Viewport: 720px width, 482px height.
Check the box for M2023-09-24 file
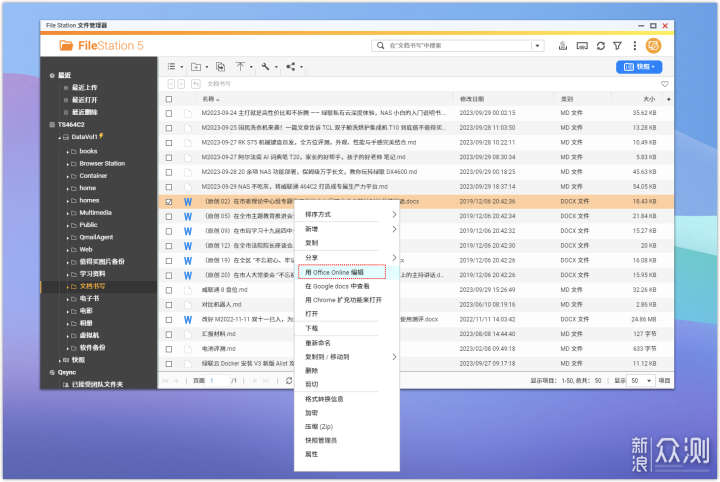click(169, 113)
